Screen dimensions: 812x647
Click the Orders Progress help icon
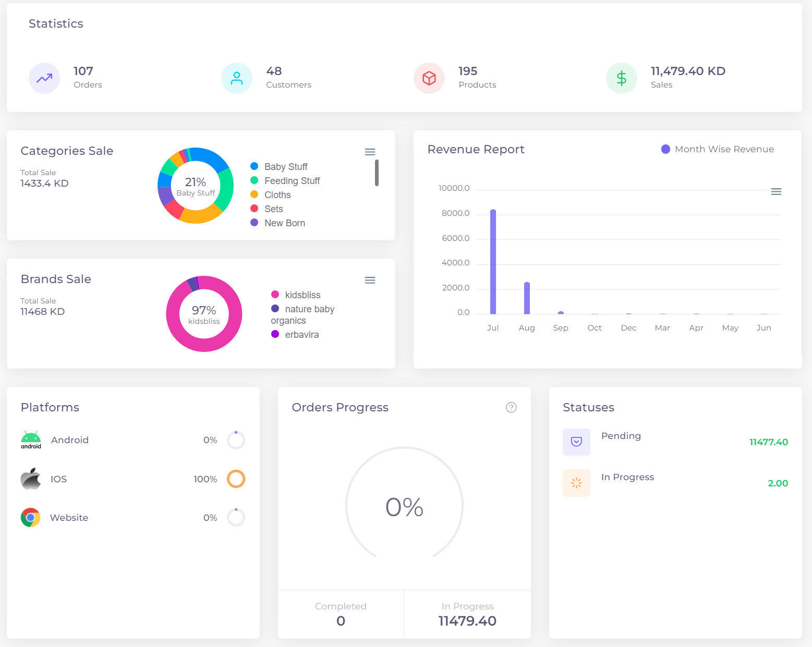(x=511, y=407)
